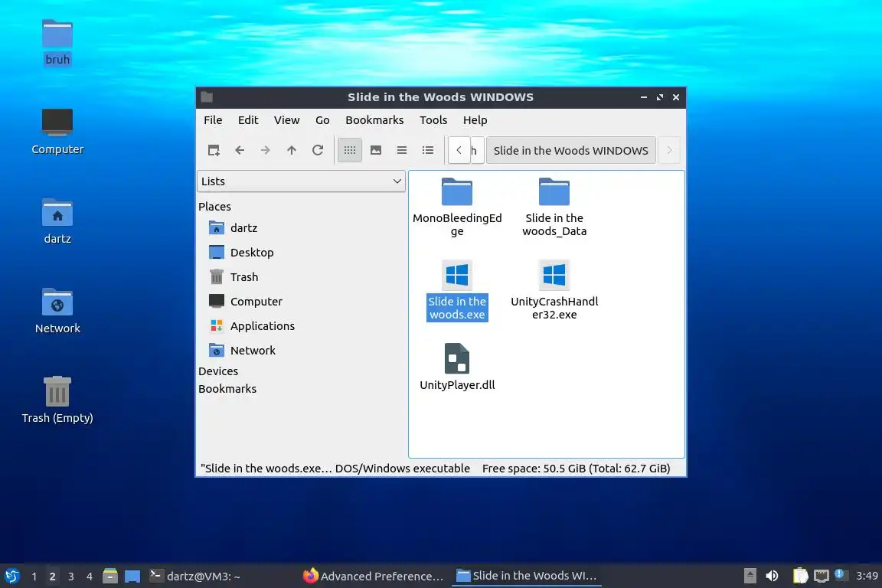Open the Bookmarks menu
This screenshot has height=588, width=882.
click(374, 120)
